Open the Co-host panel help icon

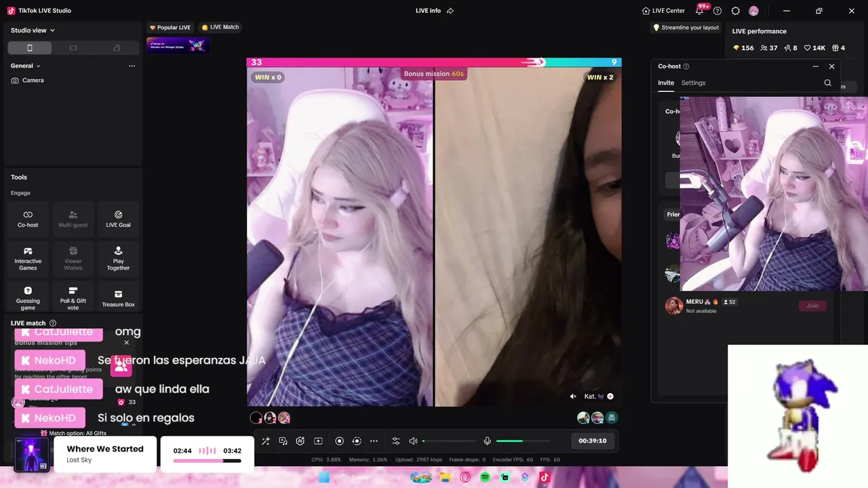(686, 66)
